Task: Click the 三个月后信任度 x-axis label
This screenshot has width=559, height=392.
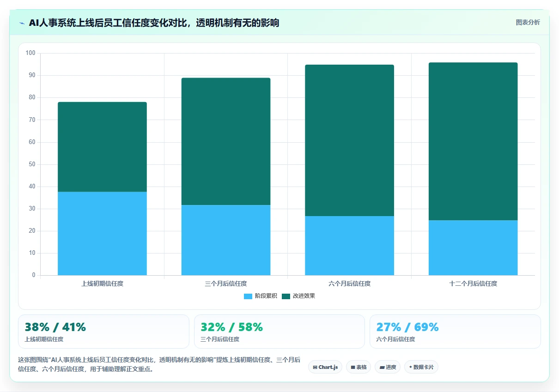Action: click(226, 284)
